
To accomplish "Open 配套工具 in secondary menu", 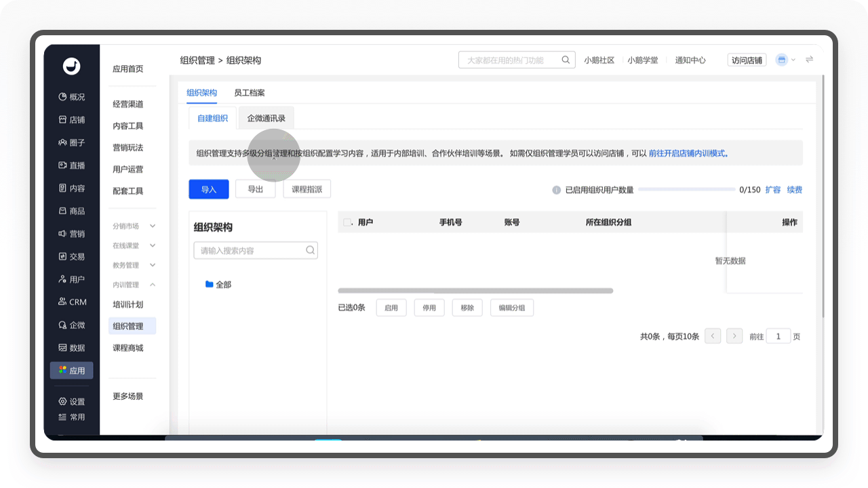I will (128, 191).
